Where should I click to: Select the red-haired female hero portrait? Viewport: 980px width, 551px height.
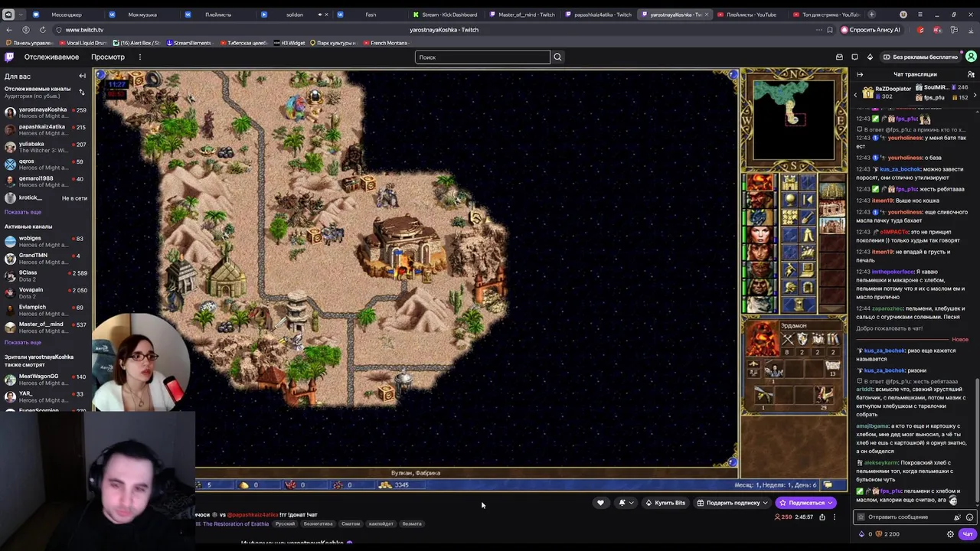pos(759,235)
